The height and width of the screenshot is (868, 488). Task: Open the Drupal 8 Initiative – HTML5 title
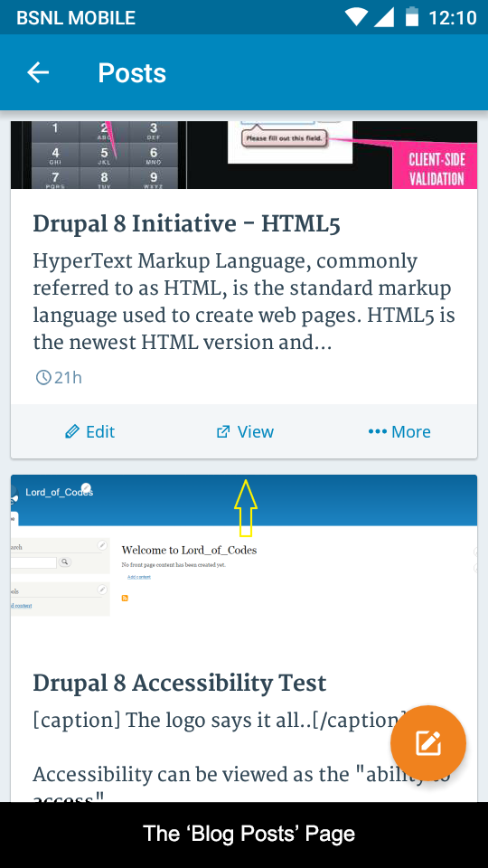[x=186, y=224]
